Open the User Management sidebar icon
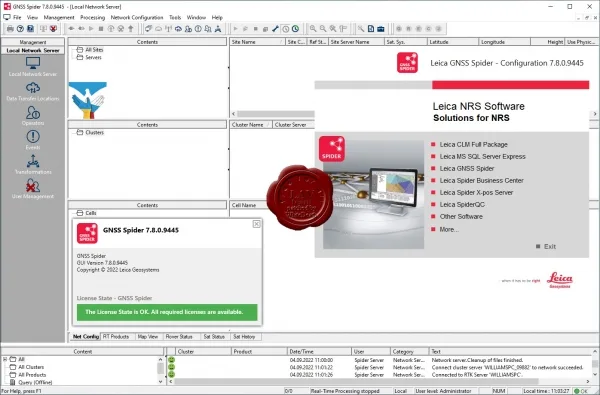Screen dimensions: 600x395 (x=33, y=186)
